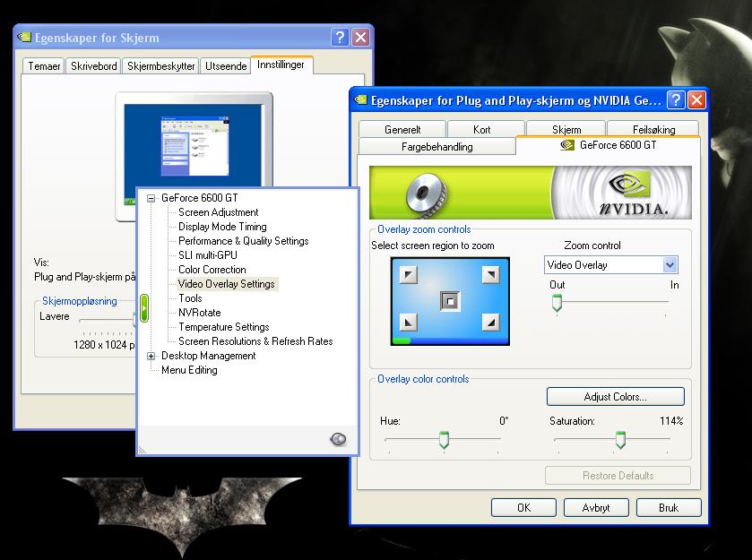Click the pin icon in NVIDIA flyout menu
The image size is (752, 560).
[x=338, y=439]
